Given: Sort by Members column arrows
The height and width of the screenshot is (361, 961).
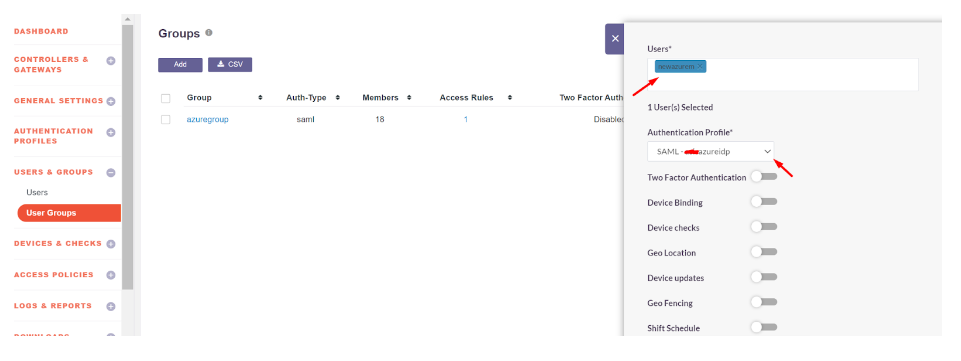Looking at the screenshot, I should pos(409,98).
